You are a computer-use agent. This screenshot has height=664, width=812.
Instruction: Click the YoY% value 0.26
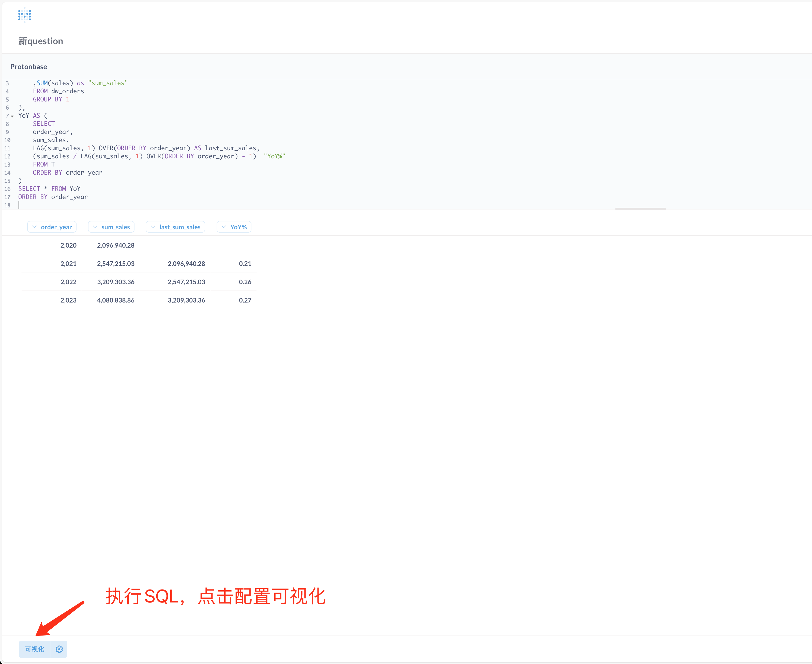point(245,282)
